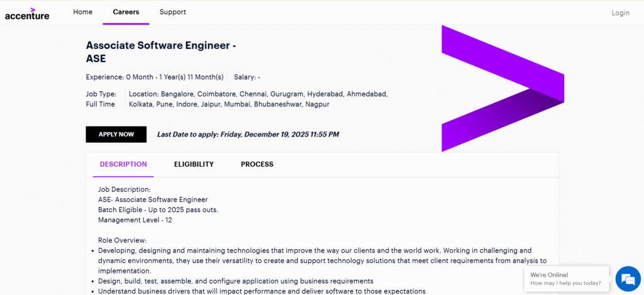Open the Eligibility tab

point(194,164)
